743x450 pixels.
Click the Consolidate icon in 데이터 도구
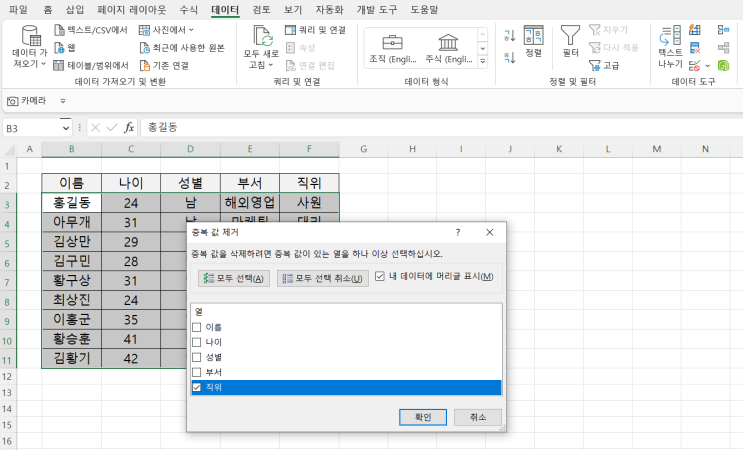723,30
